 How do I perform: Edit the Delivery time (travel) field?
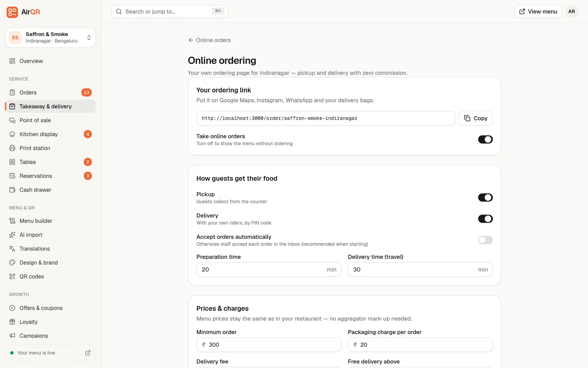point(420,269)
